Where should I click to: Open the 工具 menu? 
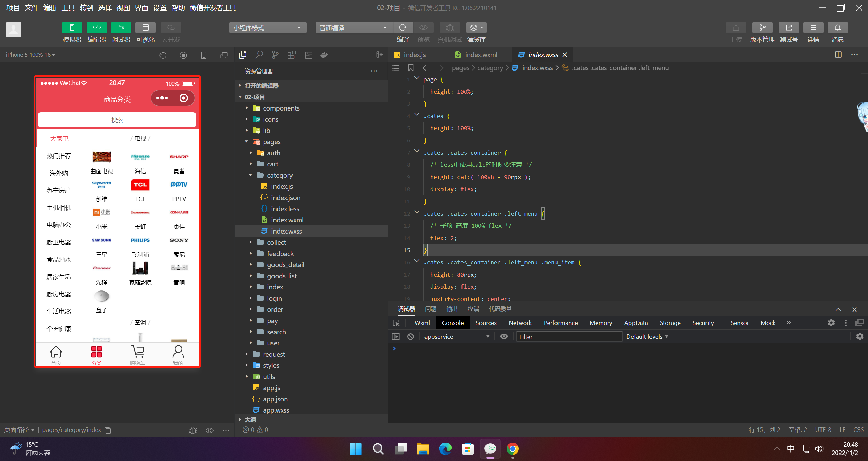coord(68,8)
